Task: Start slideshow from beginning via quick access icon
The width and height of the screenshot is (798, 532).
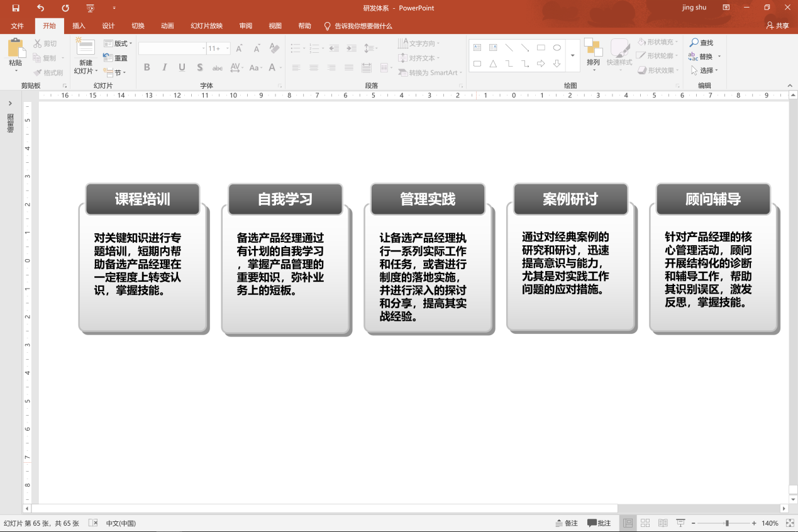Action: (x=91, y=8)
